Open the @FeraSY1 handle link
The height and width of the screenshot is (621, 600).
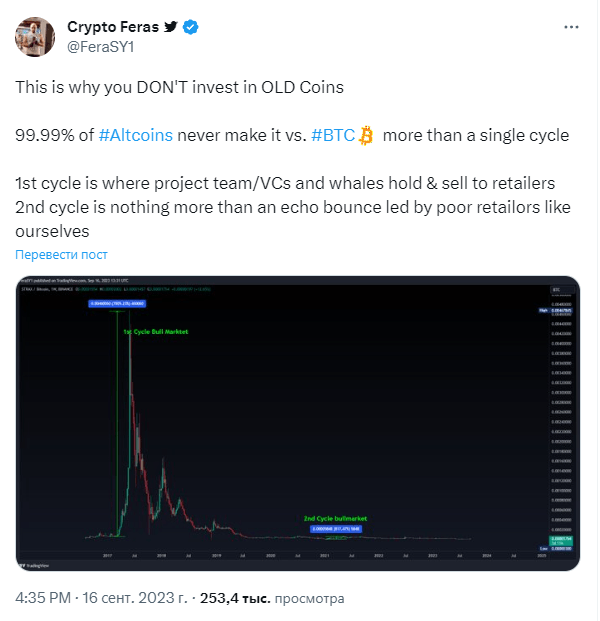(99, 46)
